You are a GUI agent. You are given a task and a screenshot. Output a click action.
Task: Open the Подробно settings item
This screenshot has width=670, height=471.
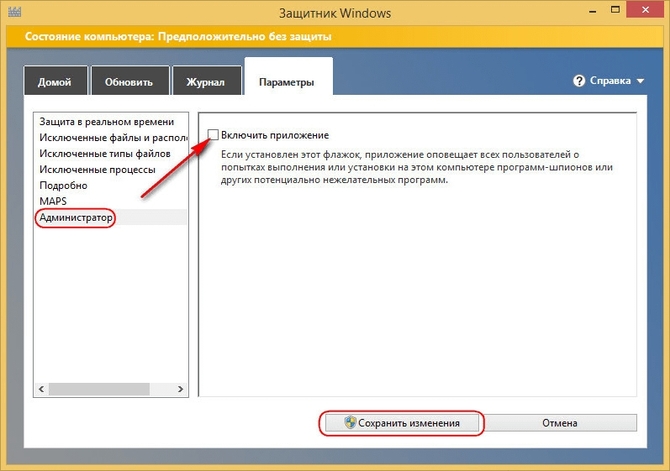click(x=111, y=185)
